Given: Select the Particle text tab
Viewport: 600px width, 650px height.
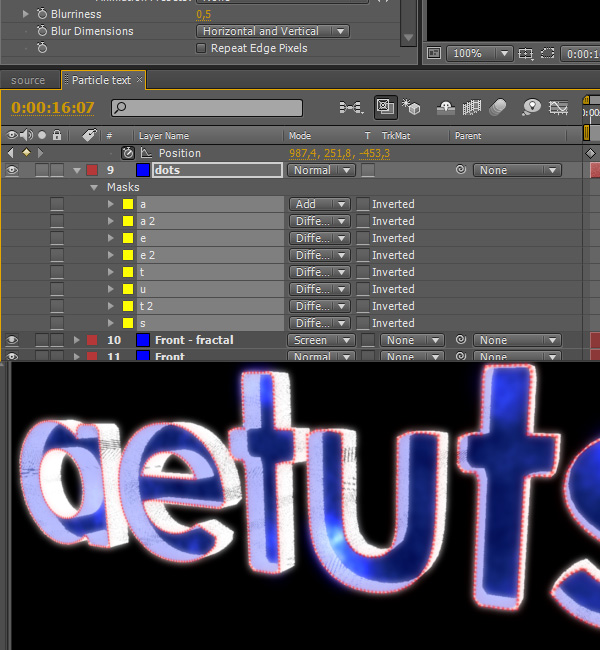Looking at the screenshot, I should click(x=101, y=80).
